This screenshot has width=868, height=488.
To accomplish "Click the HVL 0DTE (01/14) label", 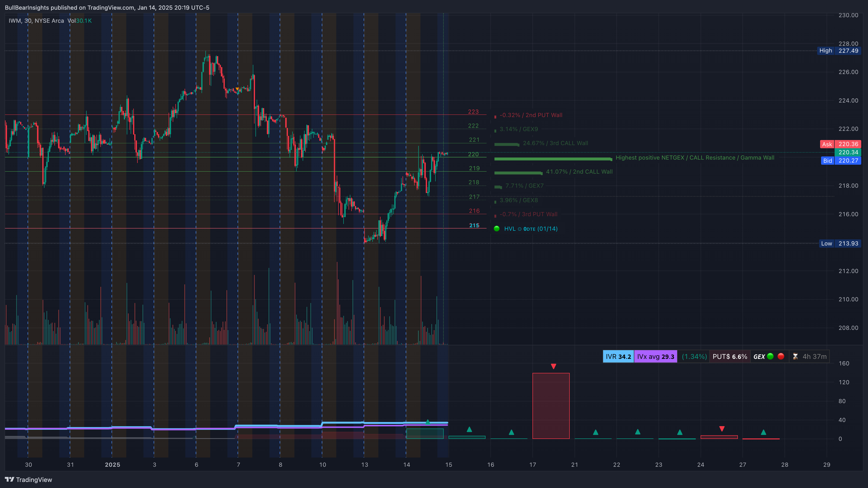I will pos(531,229).
